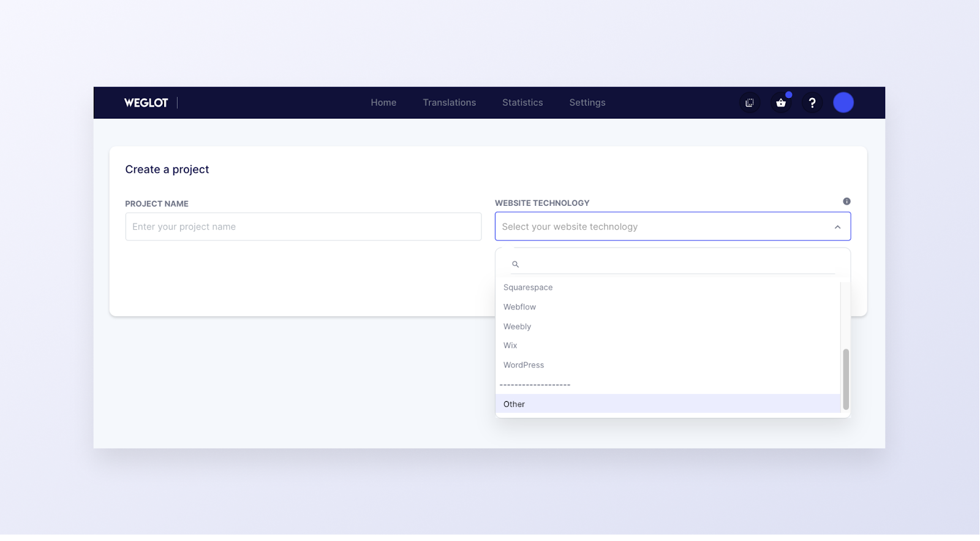This screenshot has width=980, height=541.
Task: Select Weebly in the technology list
Action: [668, 327]
